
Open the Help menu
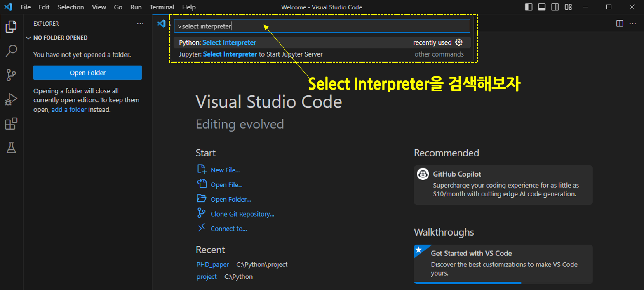point(189,7)
